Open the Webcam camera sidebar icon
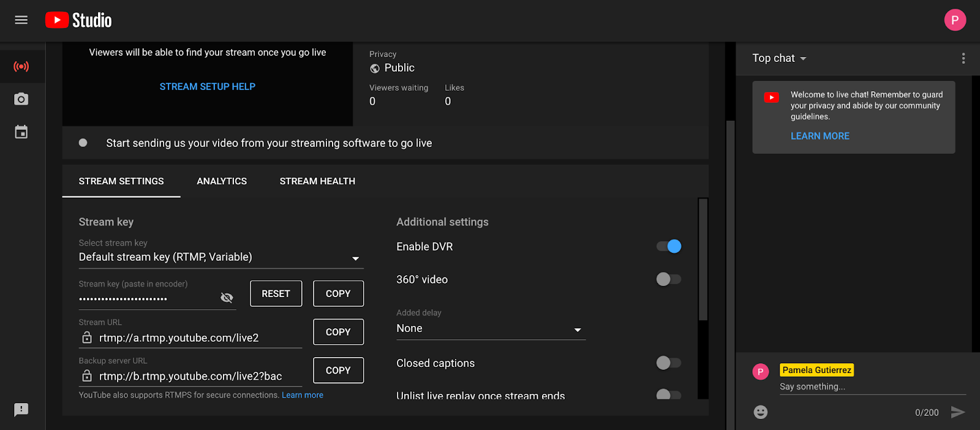Screen dimensions: 980x430 [x=21, y=99]
